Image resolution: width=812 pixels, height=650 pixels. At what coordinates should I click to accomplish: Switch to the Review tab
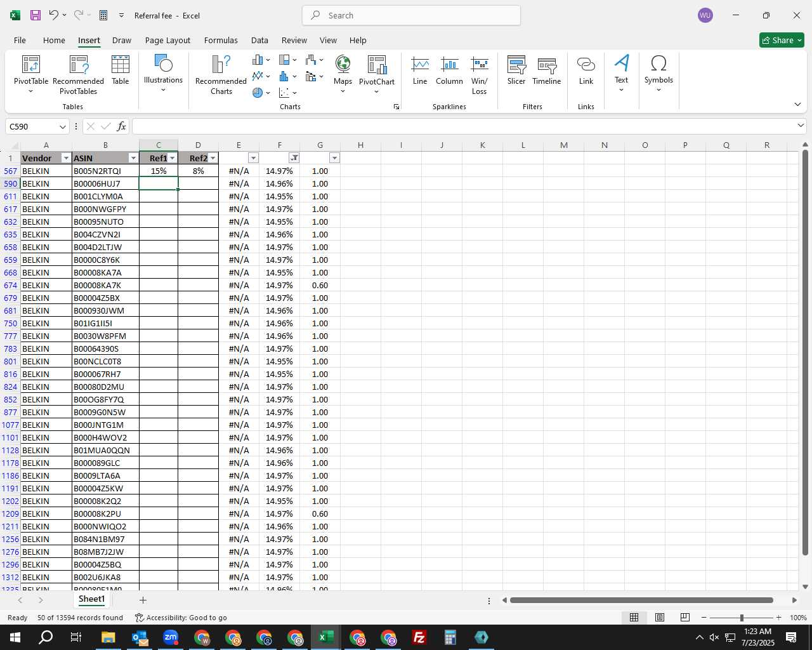click(x=294, y=40)
